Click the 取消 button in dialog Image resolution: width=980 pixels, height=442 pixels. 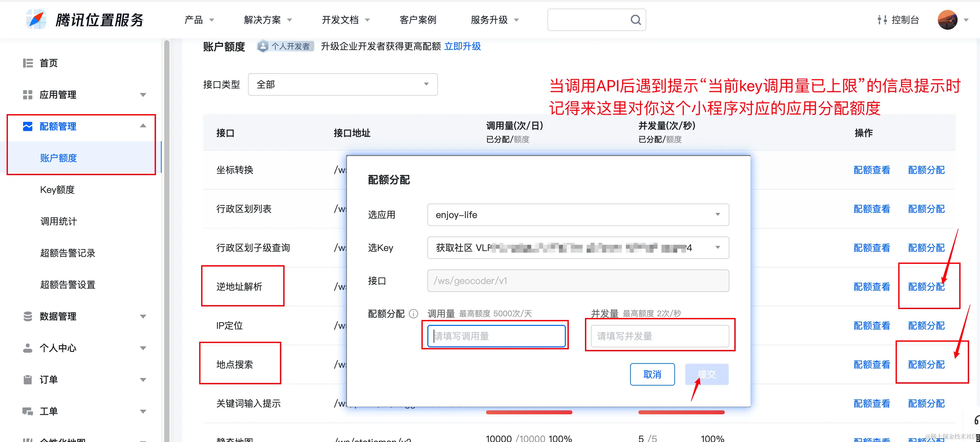point(652,375)
